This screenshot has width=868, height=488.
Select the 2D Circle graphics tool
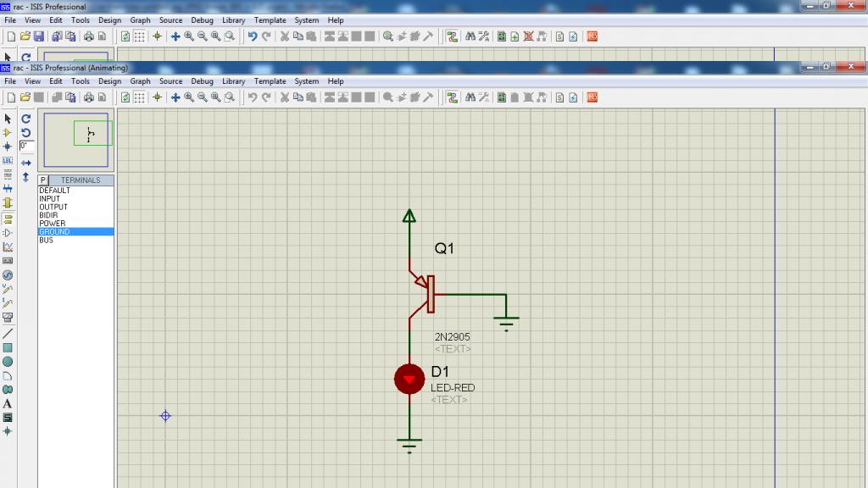pos(7,361)
